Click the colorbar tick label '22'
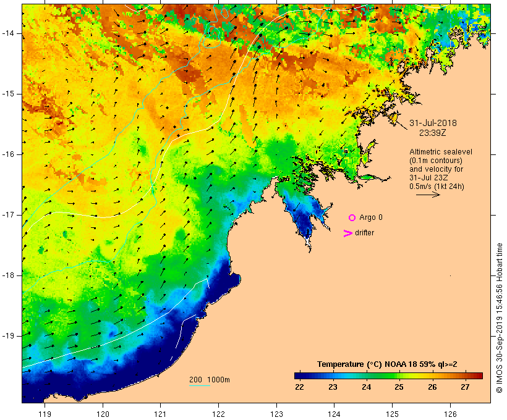This screenshot has height=420, width=507. [299, 387]
